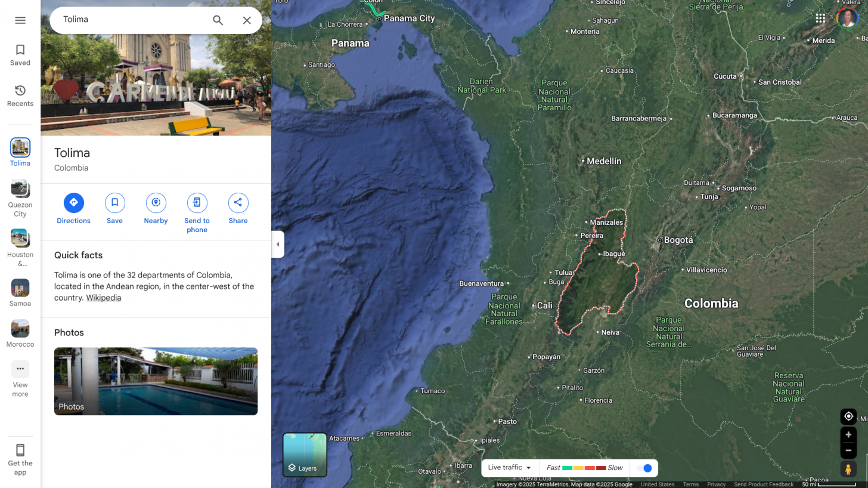Open the Saved places tab
The height and width of the screenshot is (488, 868).
pos(20,55)
